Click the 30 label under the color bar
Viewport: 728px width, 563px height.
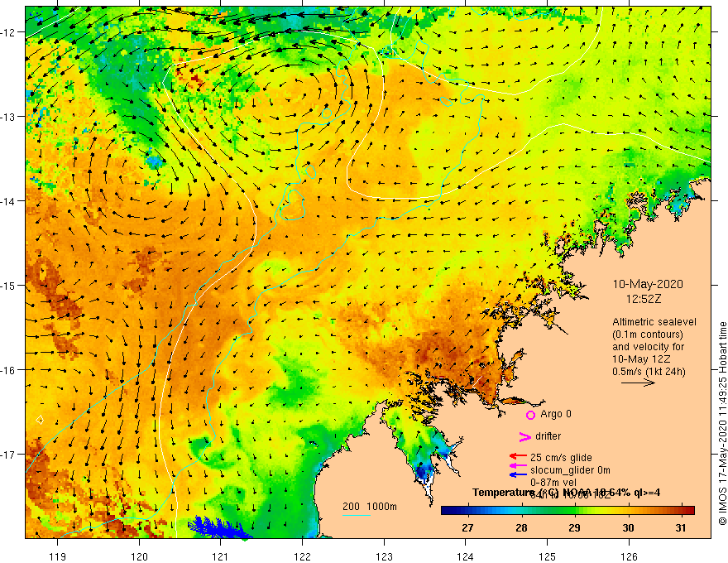tap(628, 527)
